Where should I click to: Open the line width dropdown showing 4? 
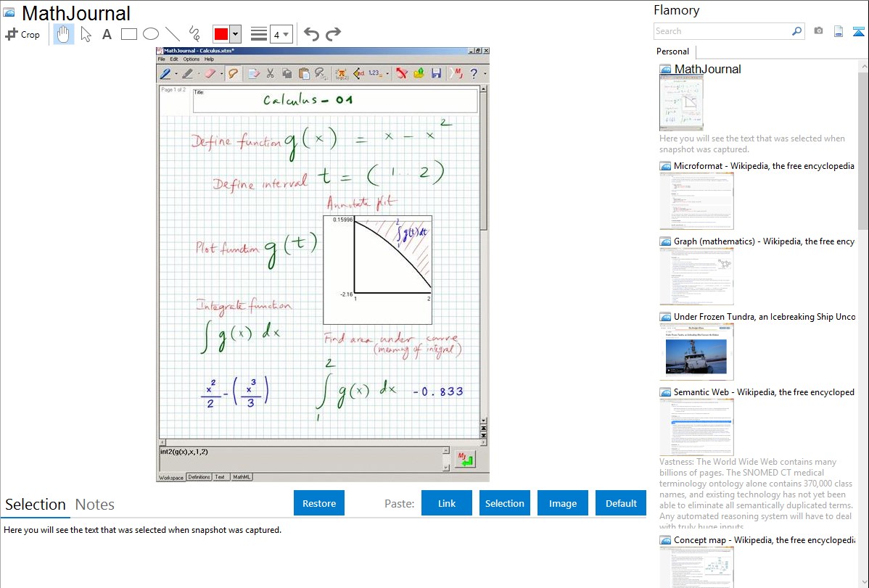[x=281, y=34]
